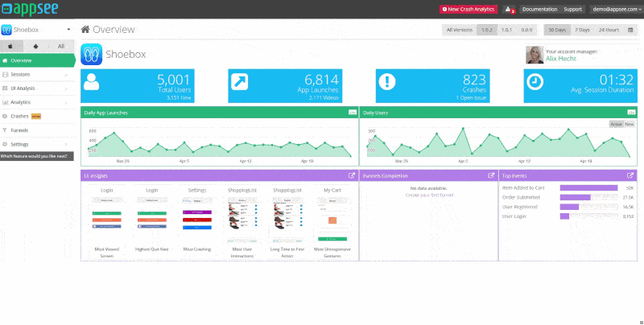Switch Daily Users chart to Active
The height and width of the screenshot is (325, 644).
pos(616,124)
